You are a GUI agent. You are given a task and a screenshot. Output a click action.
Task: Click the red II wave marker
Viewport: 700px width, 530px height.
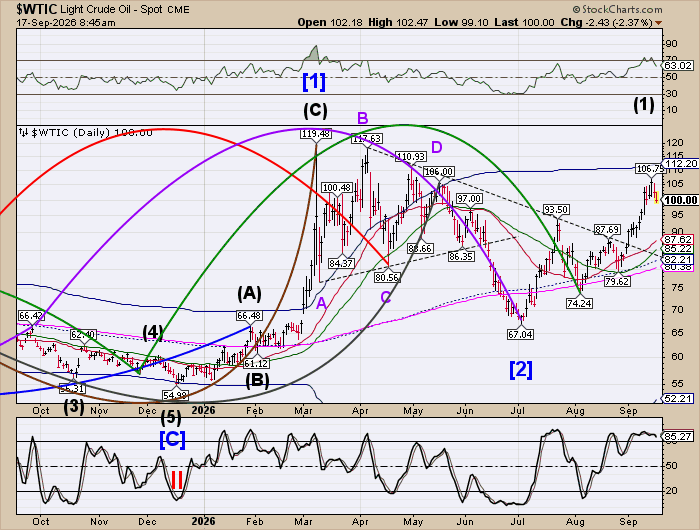pos(177,481)
